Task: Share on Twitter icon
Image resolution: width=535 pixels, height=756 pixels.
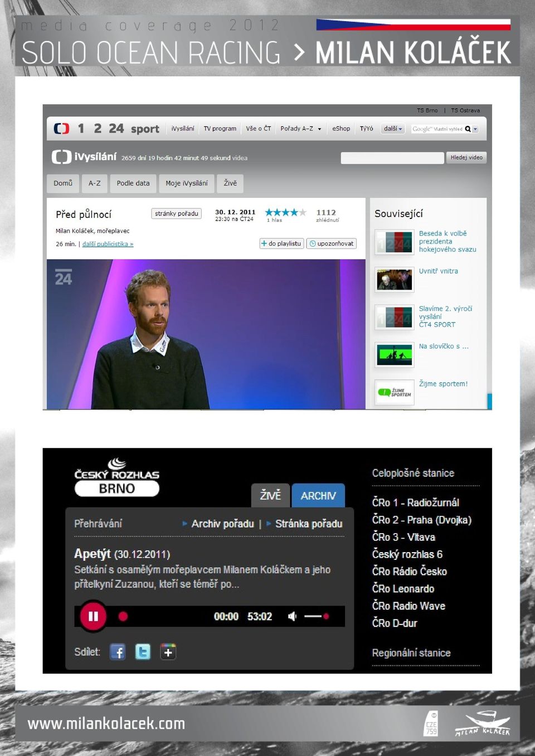Action: click(143, 652)
